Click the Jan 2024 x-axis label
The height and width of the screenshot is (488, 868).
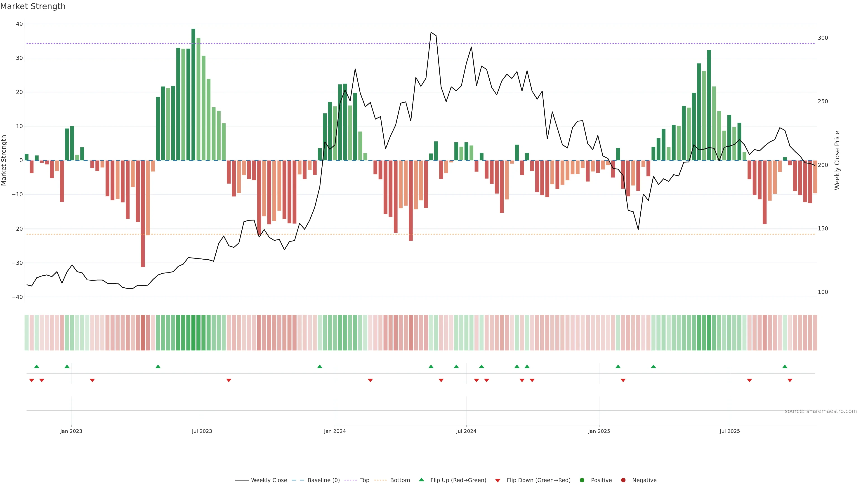tap(335, 431)
